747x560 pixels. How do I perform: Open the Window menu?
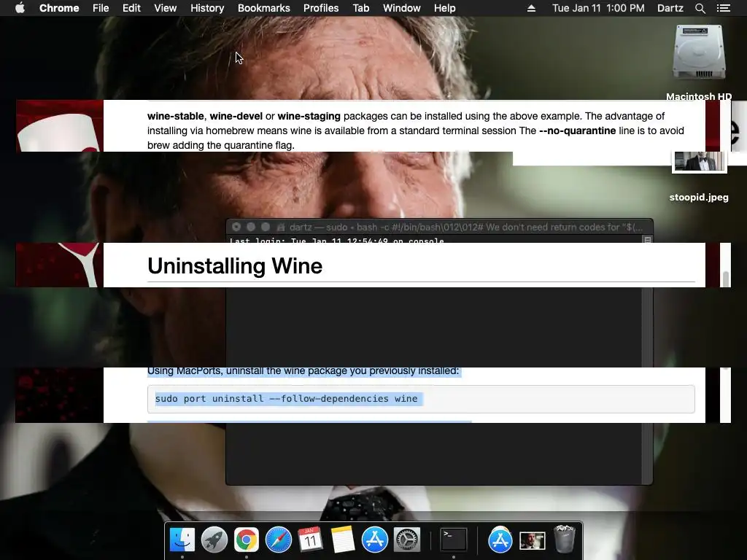point(402,8)
